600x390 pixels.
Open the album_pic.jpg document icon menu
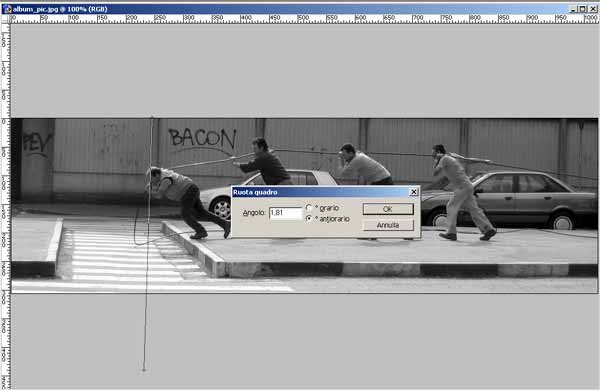[7, 9]
